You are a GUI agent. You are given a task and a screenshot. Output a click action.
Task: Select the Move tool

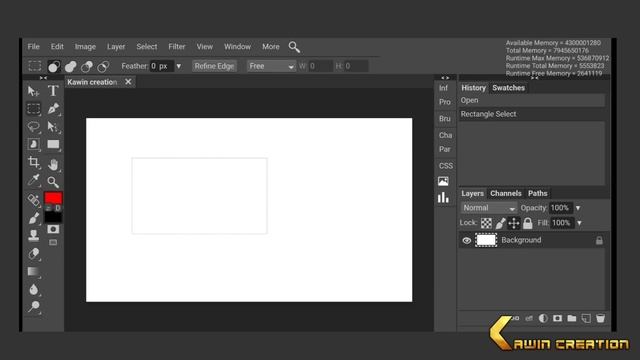pyautogui.click(x=33, y=91)
